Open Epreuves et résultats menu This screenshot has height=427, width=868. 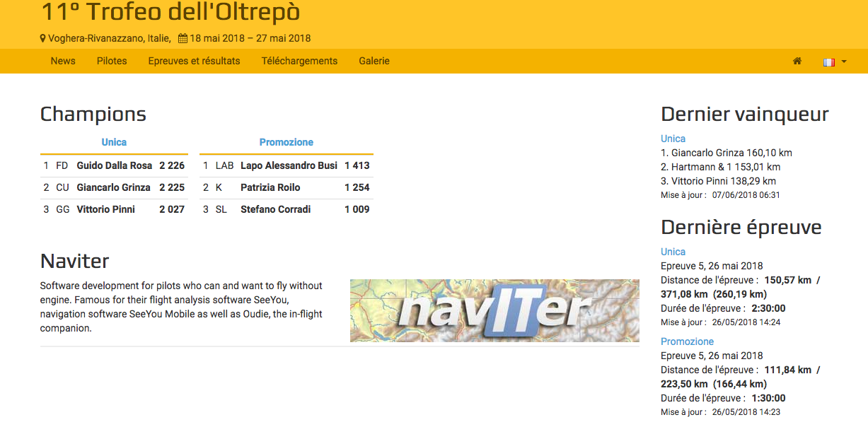coord(194,61)
